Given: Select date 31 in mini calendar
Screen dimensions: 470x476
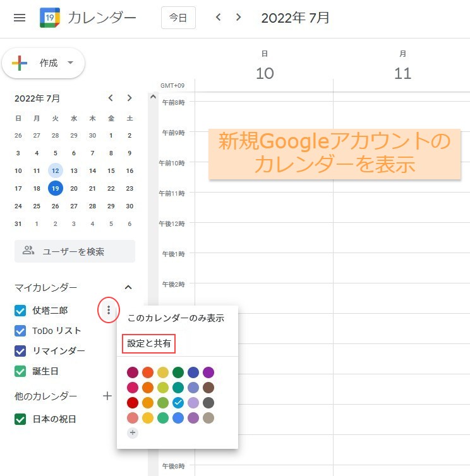Looking at the screenshot, I should [18, 223].
